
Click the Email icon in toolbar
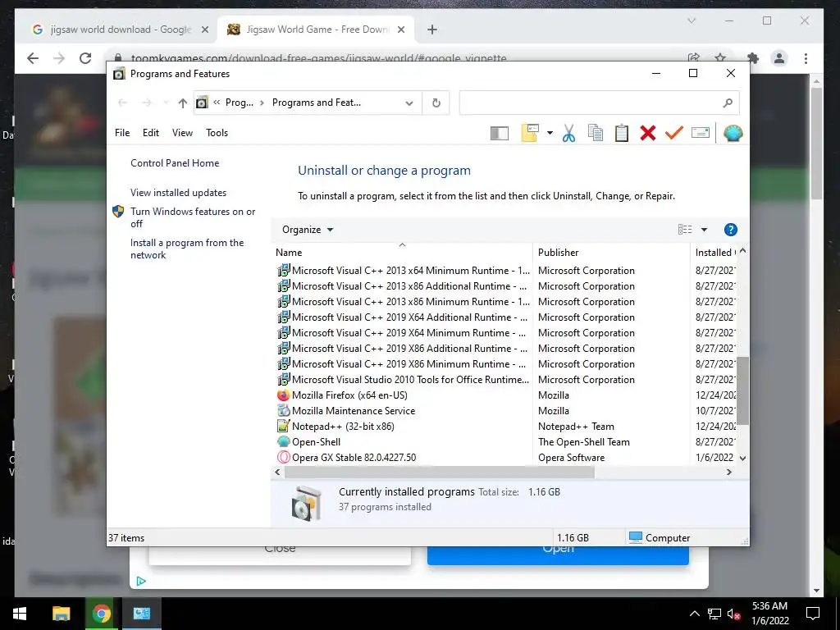(x=701, y=132)
